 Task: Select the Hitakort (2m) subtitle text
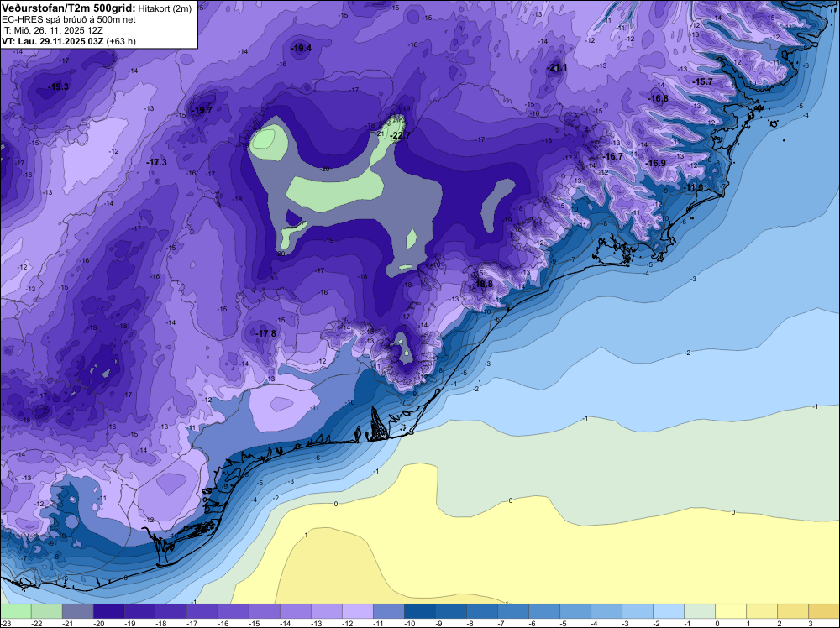click(165, 8)
